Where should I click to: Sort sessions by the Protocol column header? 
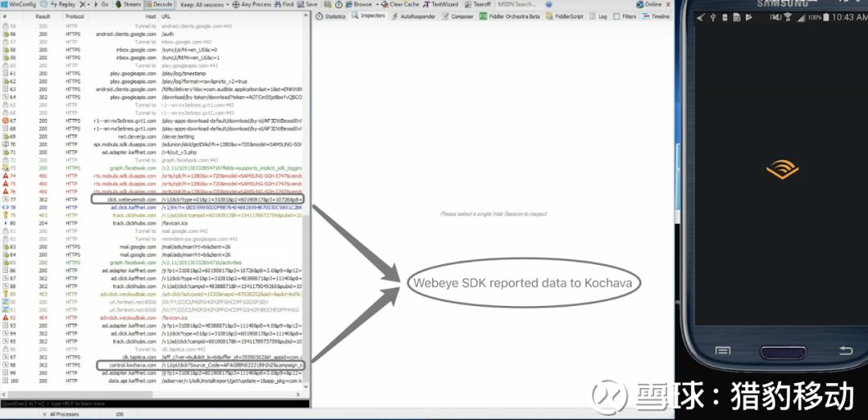pos(75,17)
